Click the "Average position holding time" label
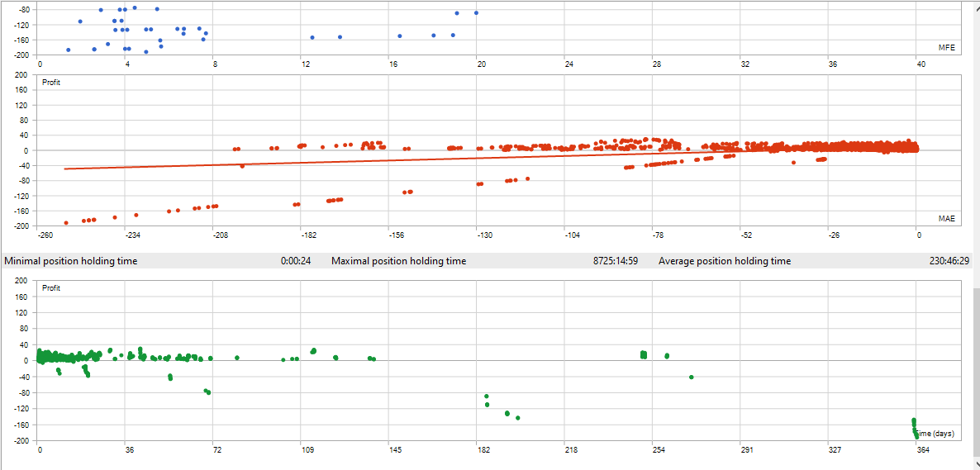This screenshot has height=470, width=980. point(725,261)
